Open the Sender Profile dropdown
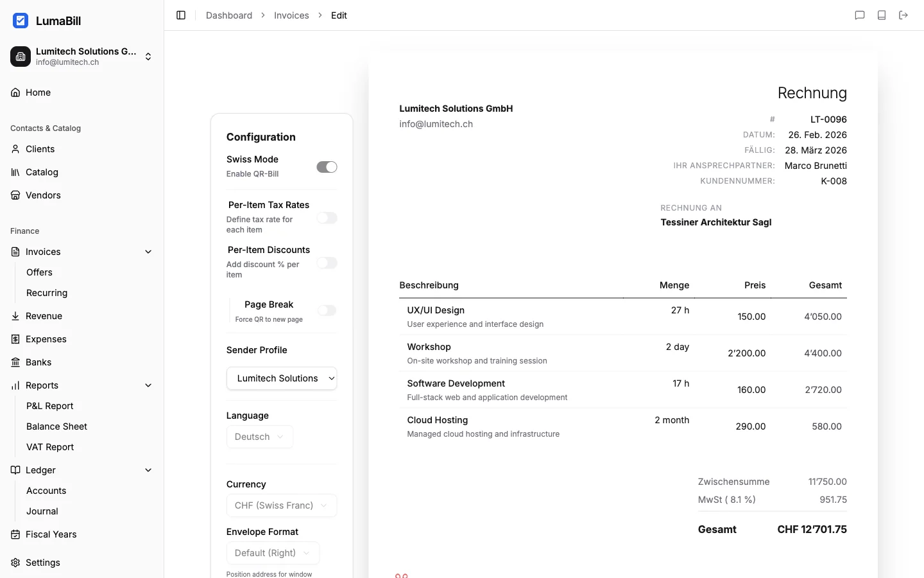 point(282,378)
